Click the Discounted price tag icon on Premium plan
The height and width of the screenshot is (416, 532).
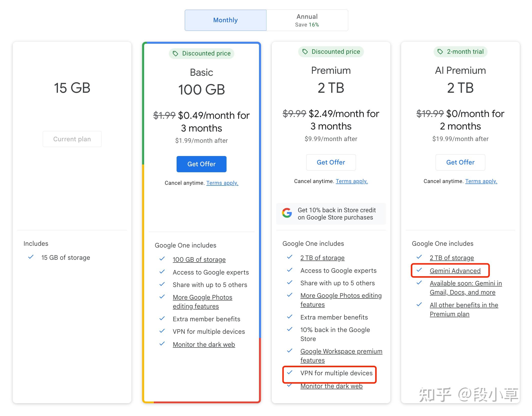[305, 52]
